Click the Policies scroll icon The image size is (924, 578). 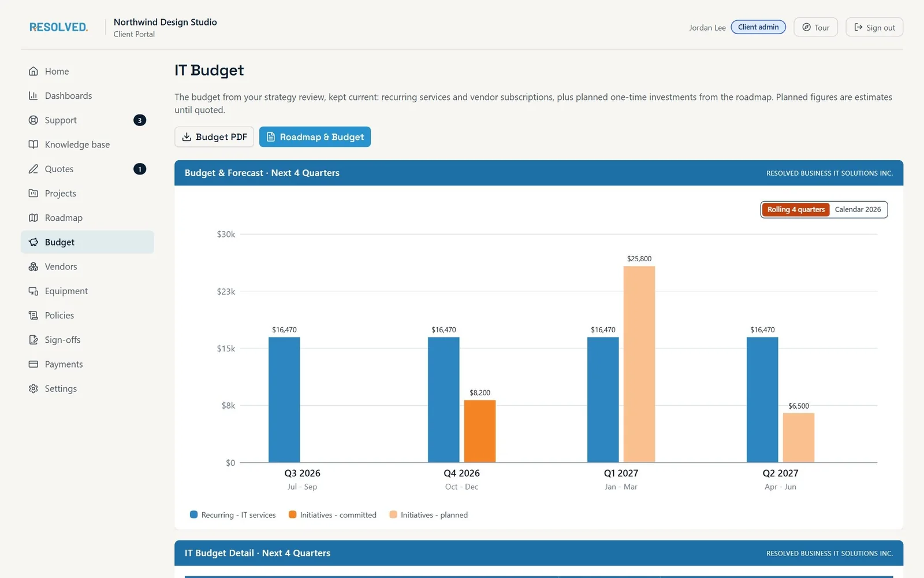(x=33, y=315)
